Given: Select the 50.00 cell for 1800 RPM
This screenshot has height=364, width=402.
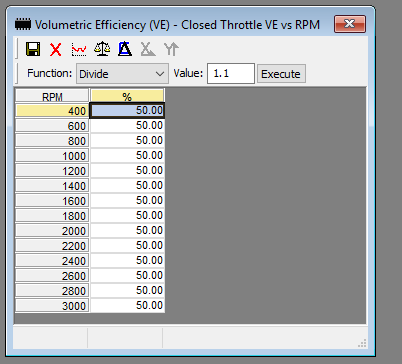Looking at the screenshot, I should pos(127,216).
